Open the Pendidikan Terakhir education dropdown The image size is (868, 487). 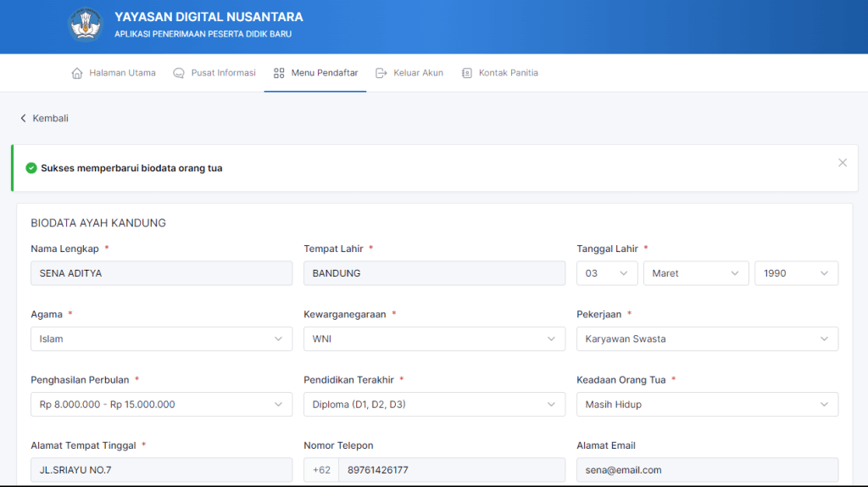[x=434, y=404]
